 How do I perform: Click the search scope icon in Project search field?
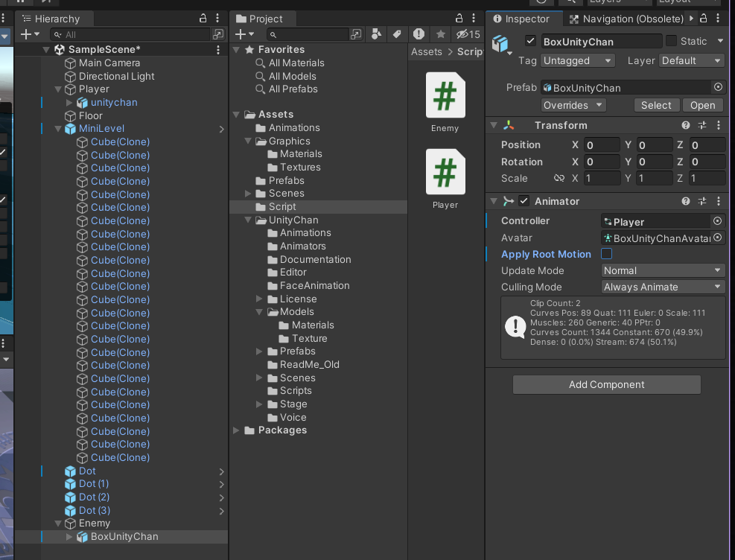356,34
